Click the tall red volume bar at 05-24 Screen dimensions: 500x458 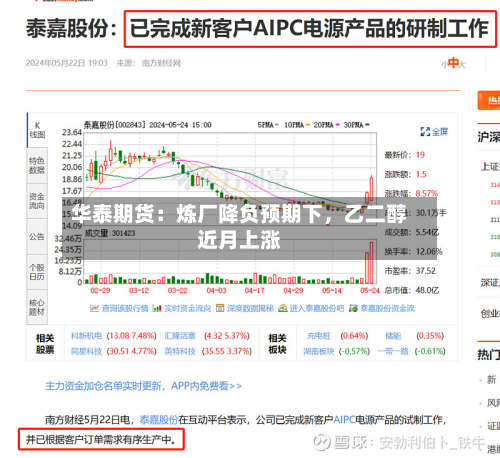[x=371, y=263]
